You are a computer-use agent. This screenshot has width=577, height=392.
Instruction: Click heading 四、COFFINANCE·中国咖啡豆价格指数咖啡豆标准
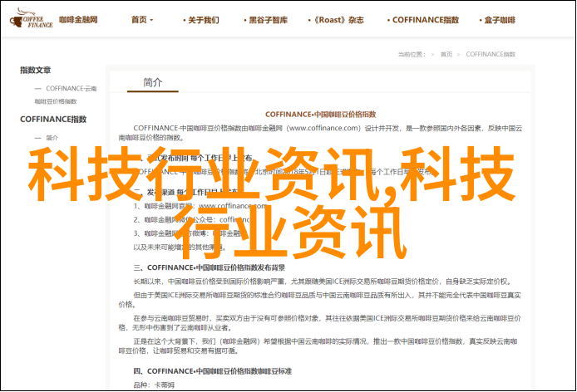coord(212,371)
